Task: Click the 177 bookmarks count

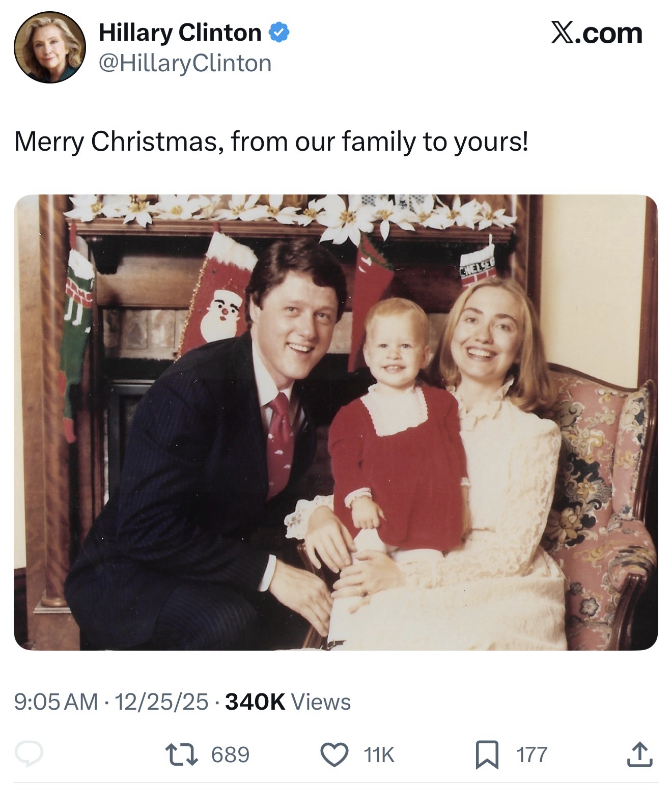Action: click(x=532, y=754)
